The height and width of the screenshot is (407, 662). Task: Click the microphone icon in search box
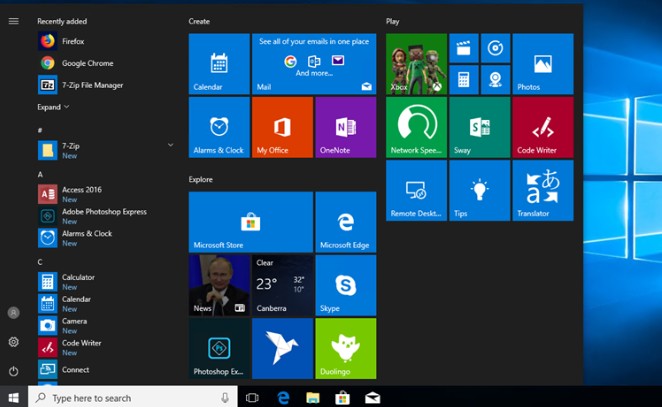click(225, 398)
